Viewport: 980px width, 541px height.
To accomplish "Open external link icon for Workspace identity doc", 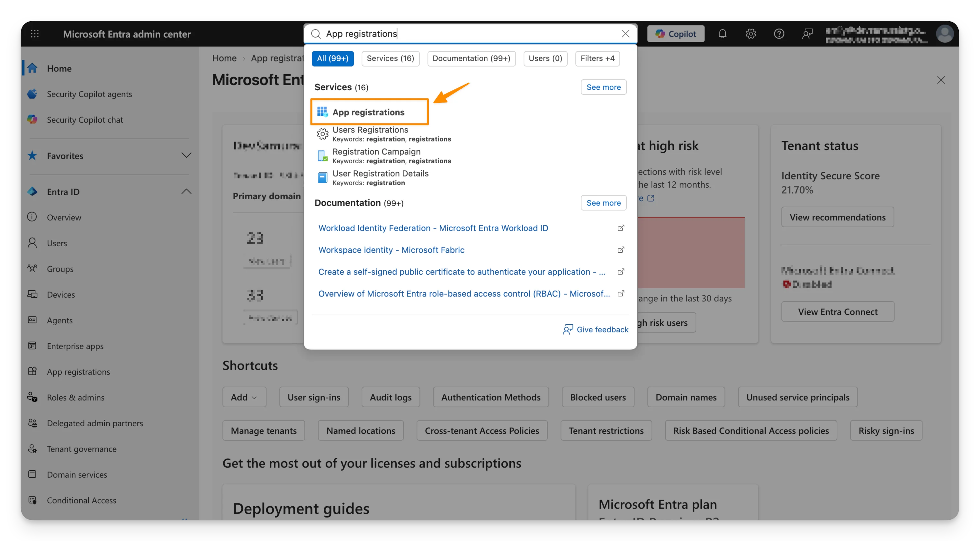I will pos(620,249).
